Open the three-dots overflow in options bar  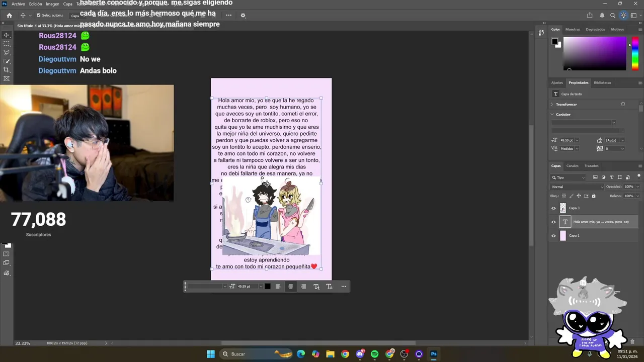(229, 16)
